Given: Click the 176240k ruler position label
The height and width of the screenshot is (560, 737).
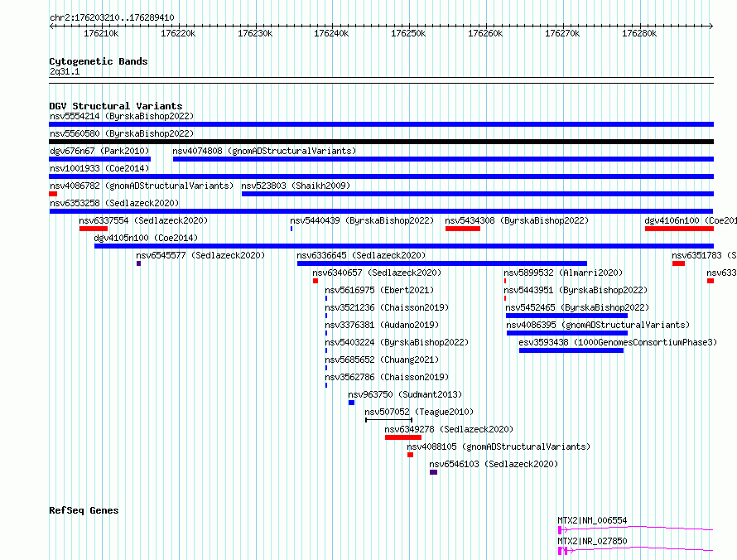Looking at the screenshot, I should (331, 33).
